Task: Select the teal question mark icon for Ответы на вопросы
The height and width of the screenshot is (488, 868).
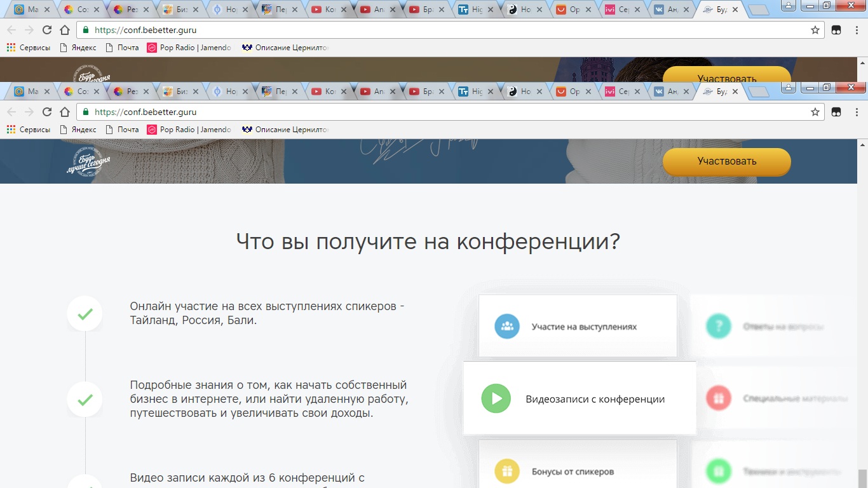Action: point(719,327)
